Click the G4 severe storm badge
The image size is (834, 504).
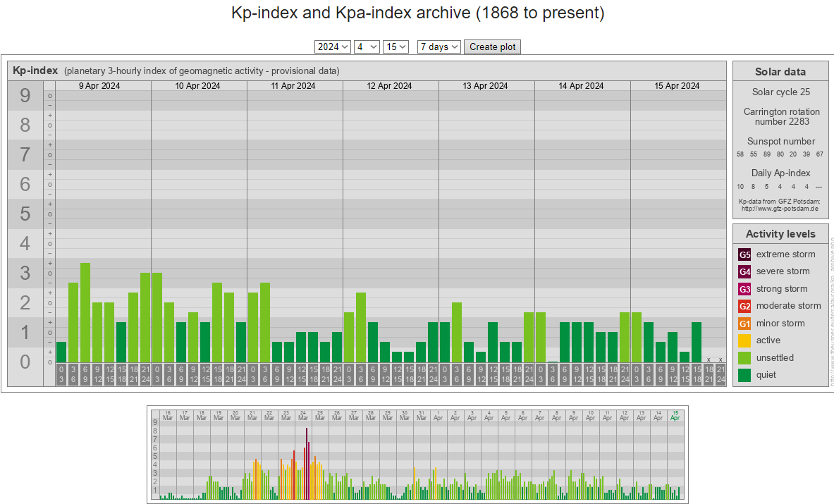[744, 271]
